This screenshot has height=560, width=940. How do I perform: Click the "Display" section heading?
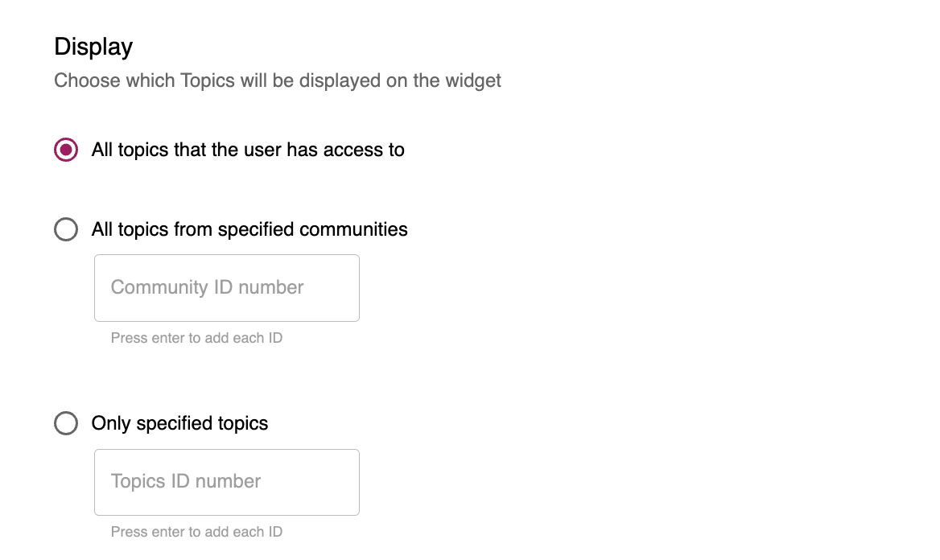pos(93,47)
